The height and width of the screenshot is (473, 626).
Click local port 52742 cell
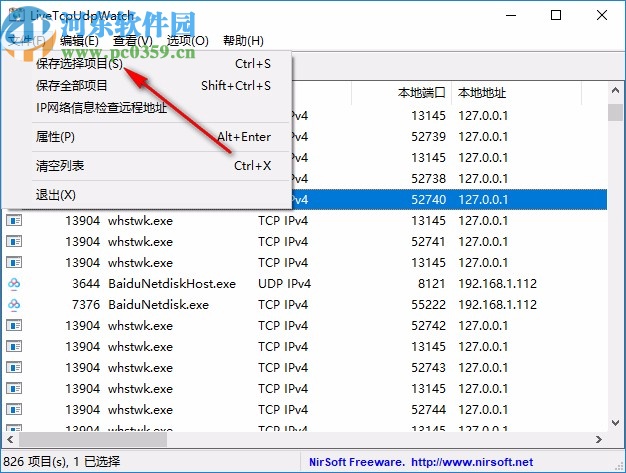pyautogui.click(x=428, y=326)
